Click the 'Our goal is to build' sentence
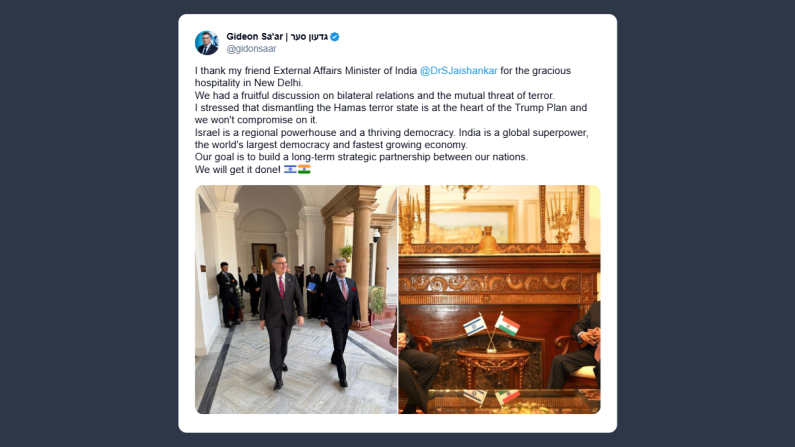Screen dimensions: 795x447 point(361,157)
